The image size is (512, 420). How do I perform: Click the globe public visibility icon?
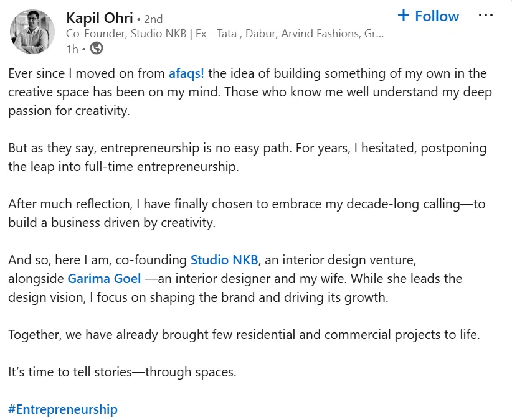97,49
